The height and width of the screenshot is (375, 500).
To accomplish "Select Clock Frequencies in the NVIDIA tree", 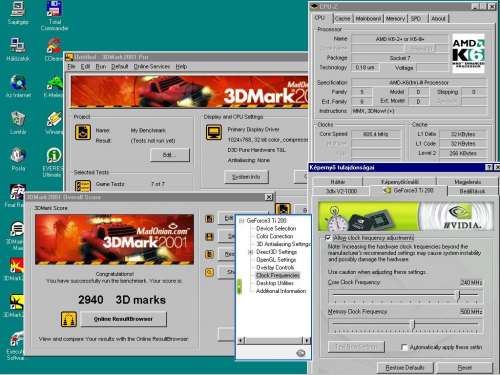I will point(278,275).
